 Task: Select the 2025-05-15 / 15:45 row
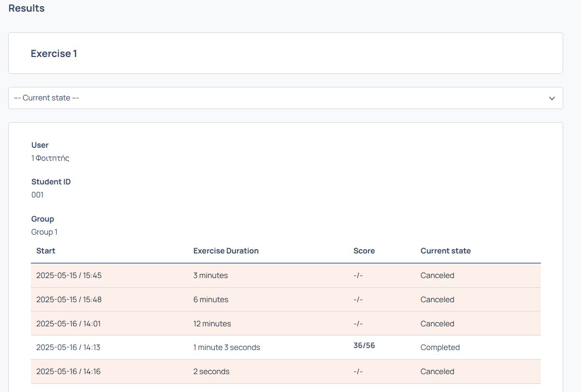pyautogui.click(x=286, y=275)
